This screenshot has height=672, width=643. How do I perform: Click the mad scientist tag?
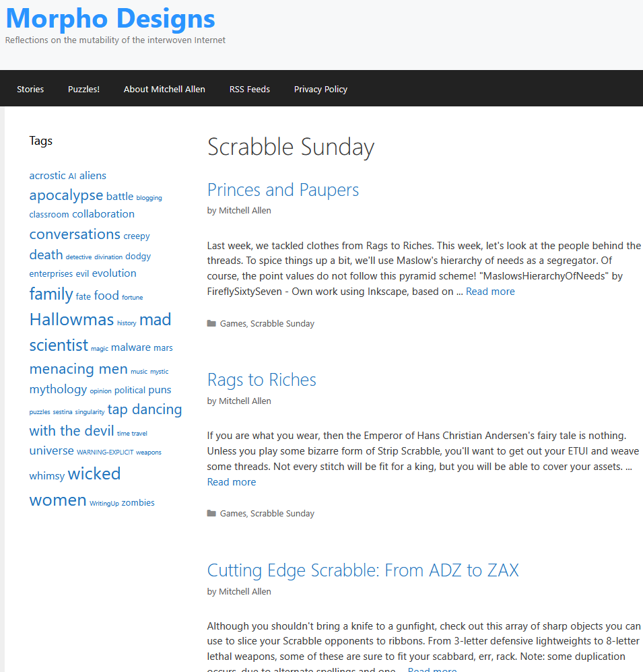point(155,320)
